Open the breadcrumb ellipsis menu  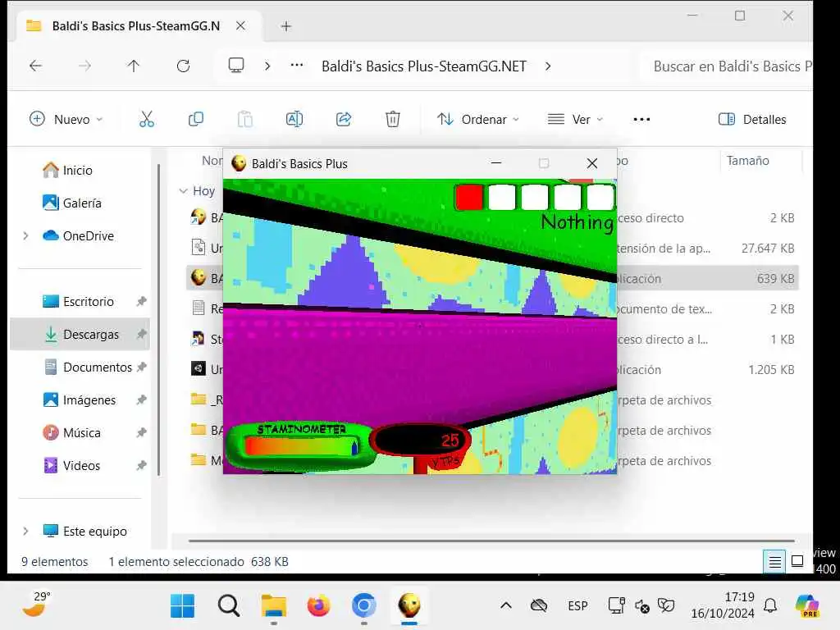coord(296,66)
